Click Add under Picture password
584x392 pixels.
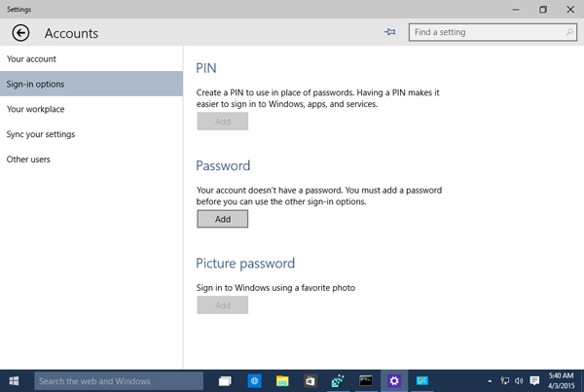point(222,305)
